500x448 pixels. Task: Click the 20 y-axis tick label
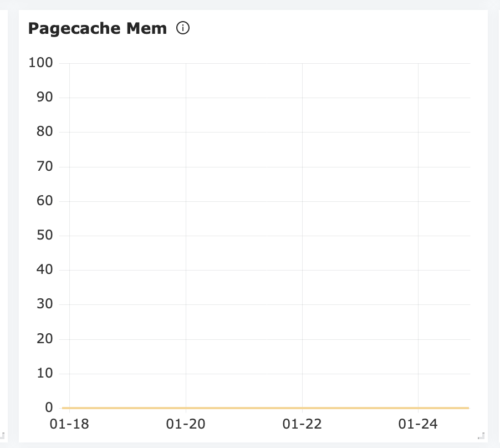point(44,339)
